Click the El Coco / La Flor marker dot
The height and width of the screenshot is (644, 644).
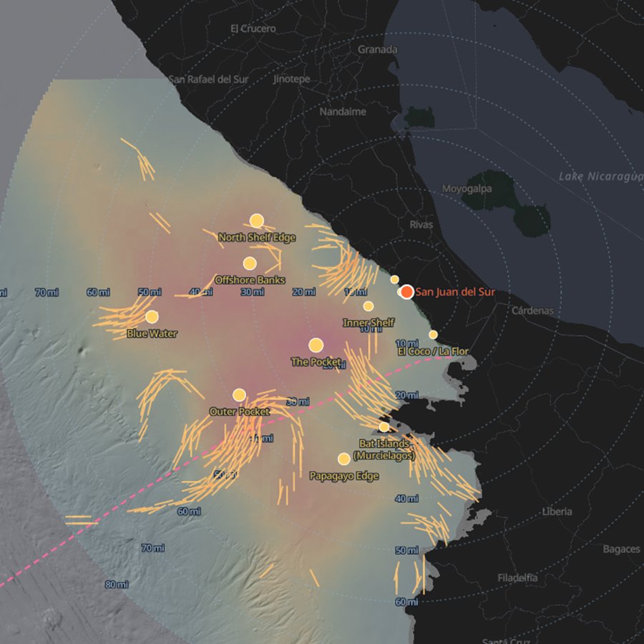point(434,334)
